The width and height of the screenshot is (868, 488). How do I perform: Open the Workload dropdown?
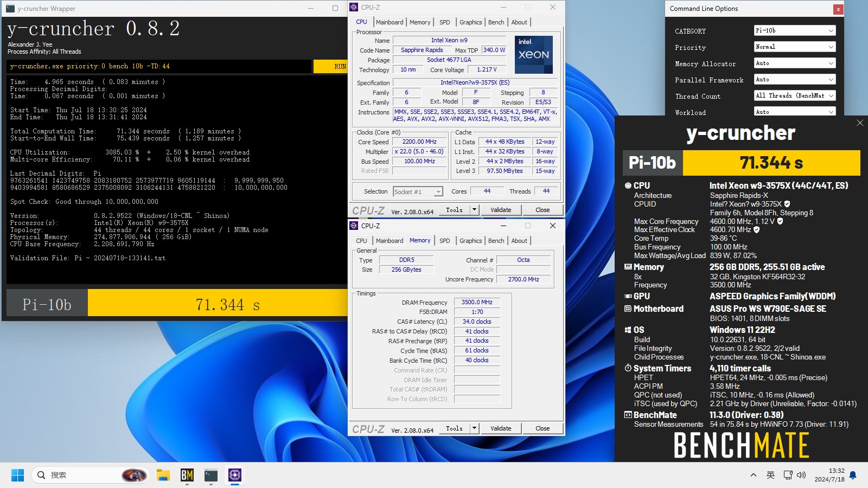[795, 112]
